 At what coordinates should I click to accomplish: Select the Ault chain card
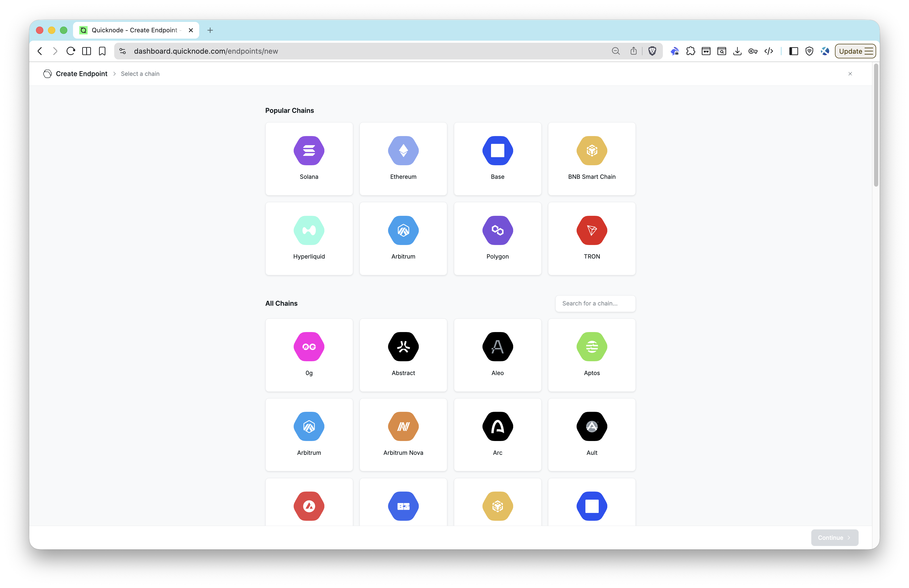tap(592, 434)
